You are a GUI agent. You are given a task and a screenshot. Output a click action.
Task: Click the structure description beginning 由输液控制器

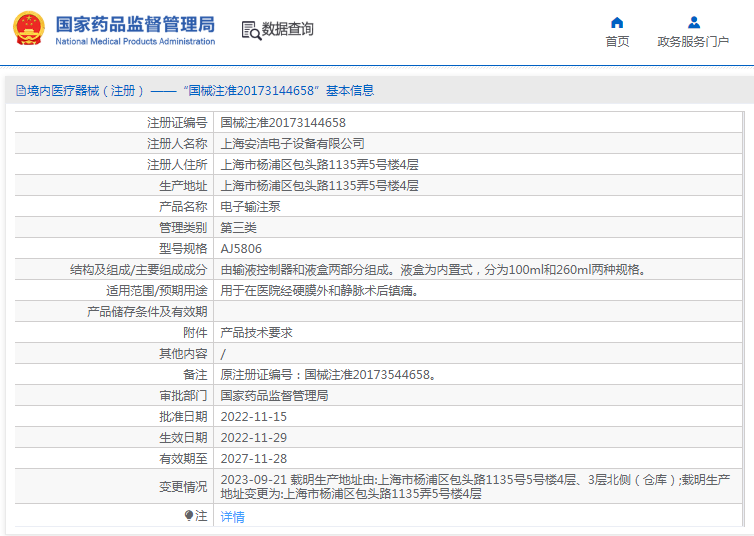tap(433, 270)
